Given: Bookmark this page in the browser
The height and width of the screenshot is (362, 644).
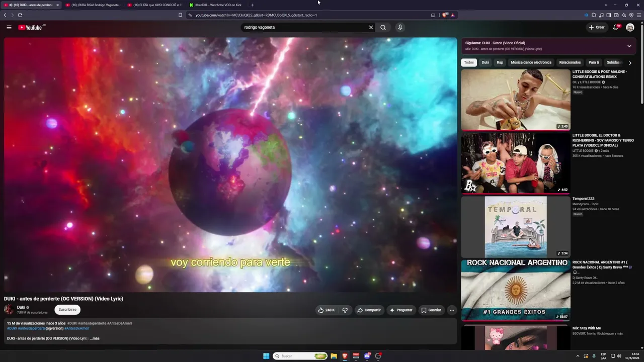Looking at the screenshot, I should point(180,15).
